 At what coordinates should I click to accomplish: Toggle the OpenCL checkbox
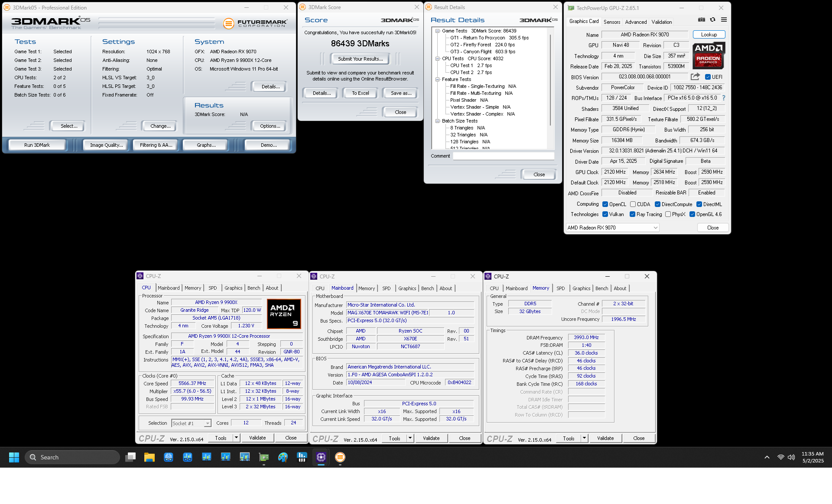pyautogui.click(x=605, y=204)
